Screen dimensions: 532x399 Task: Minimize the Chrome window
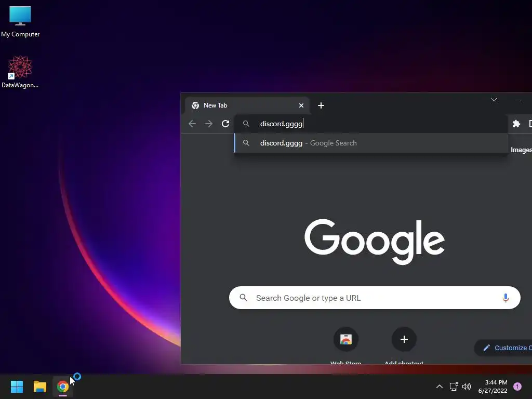click(x=518, y=100)
